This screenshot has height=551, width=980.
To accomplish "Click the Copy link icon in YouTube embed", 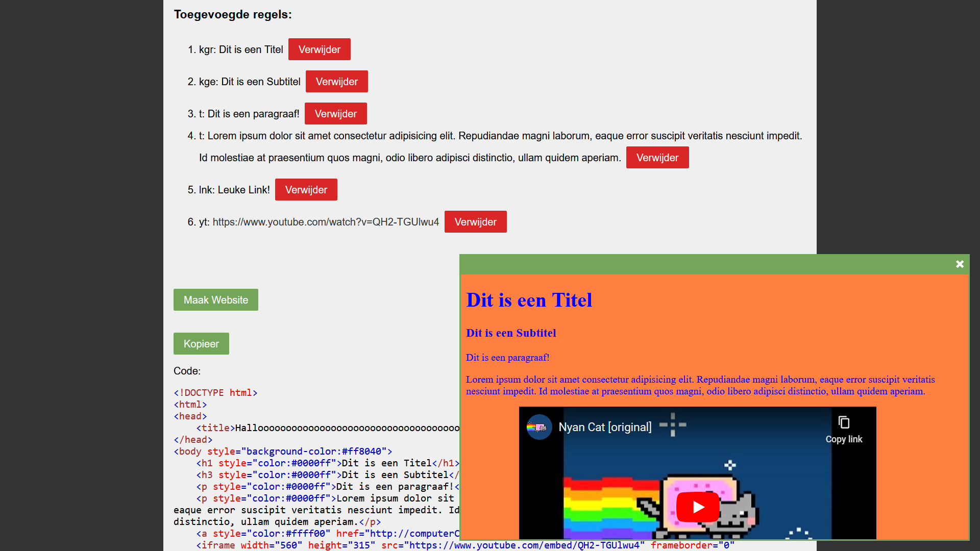I will [x=844, y=422].
